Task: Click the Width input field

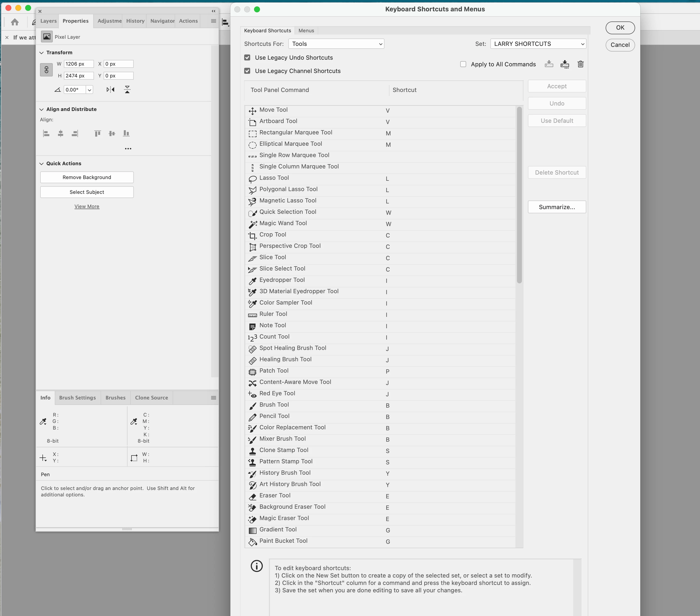Action: (78, 64)
